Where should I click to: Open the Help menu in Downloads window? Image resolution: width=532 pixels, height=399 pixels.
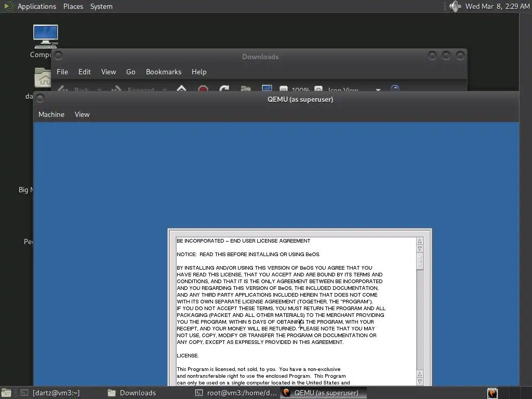pos(199,72)
